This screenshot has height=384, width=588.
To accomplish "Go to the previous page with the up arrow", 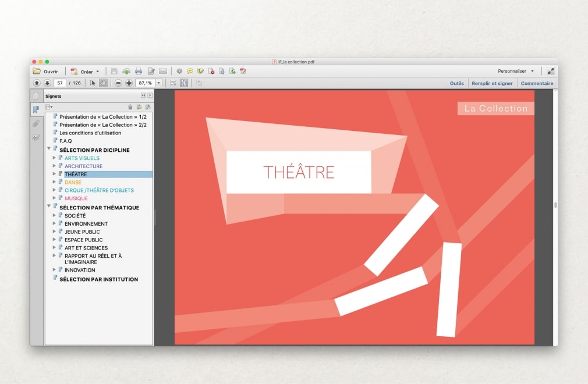I will tap(37, 83).
